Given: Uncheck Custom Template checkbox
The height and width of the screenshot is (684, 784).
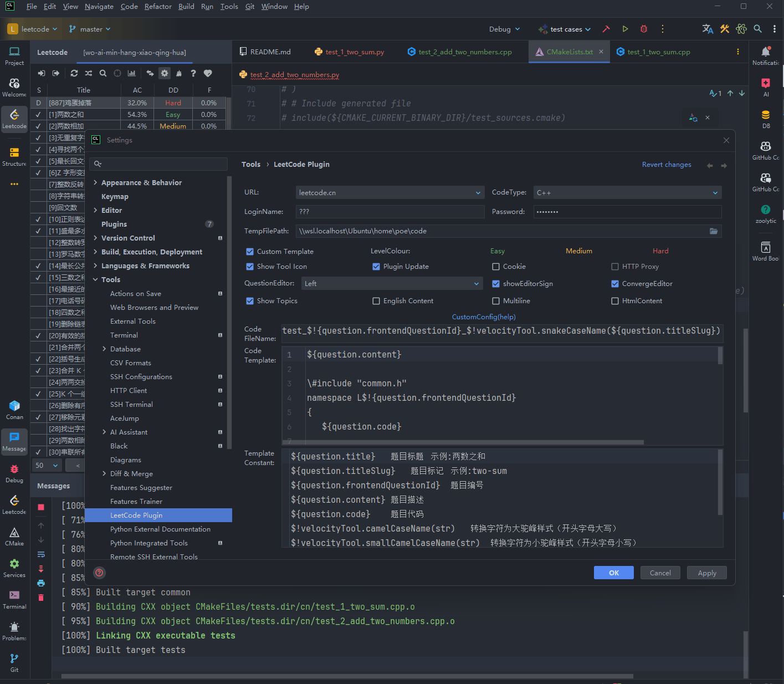Looking at the screenshot, I should 250,252.
